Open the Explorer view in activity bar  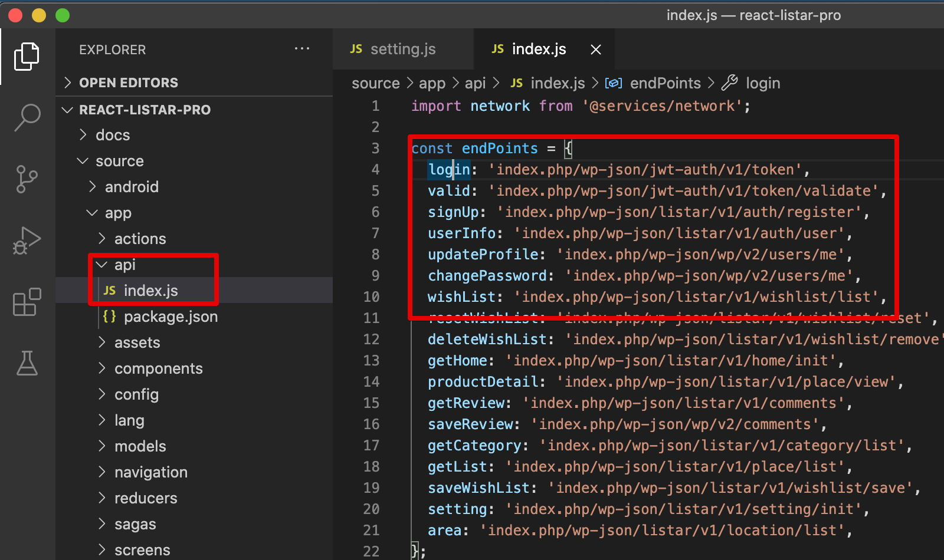(27, 57)
